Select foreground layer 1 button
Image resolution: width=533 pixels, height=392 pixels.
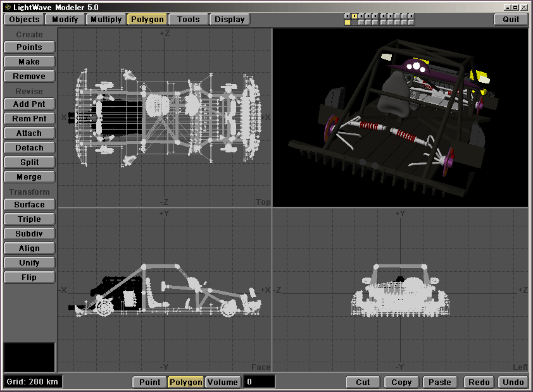348,16
